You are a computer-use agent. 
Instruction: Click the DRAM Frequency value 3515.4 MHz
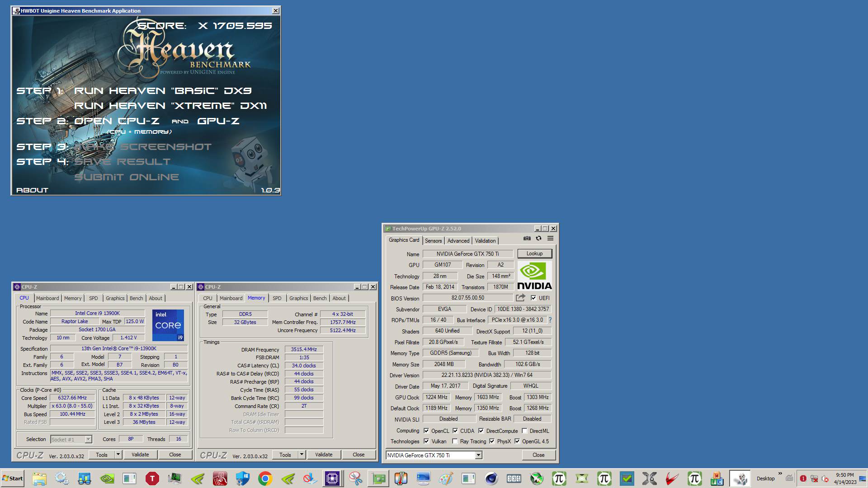[304, 349]
